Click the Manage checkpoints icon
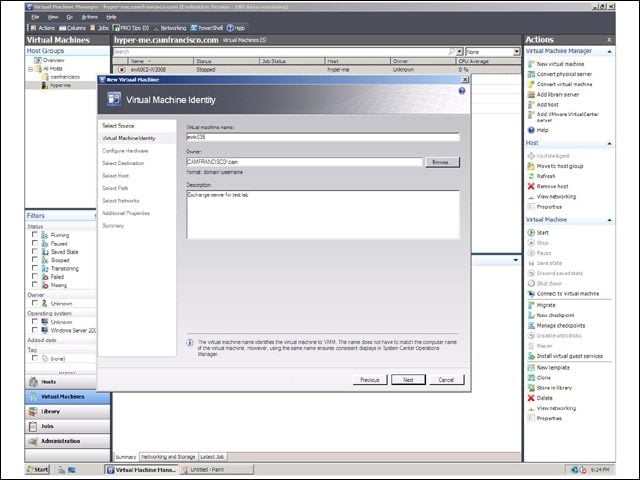640x480 pixels. pyautogui.click(x=531, y=326)
